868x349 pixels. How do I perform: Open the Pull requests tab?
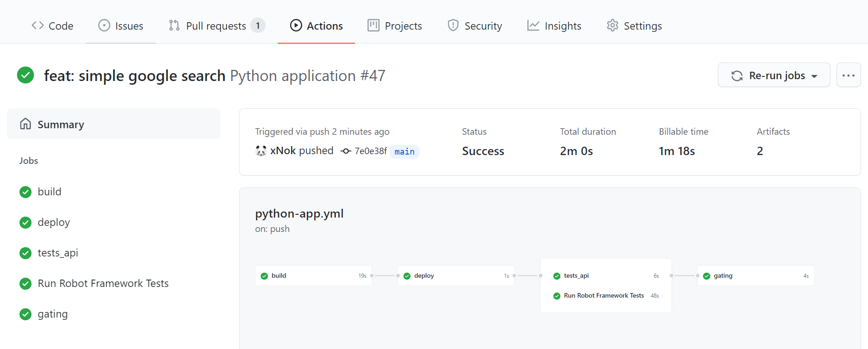point(216,26)
